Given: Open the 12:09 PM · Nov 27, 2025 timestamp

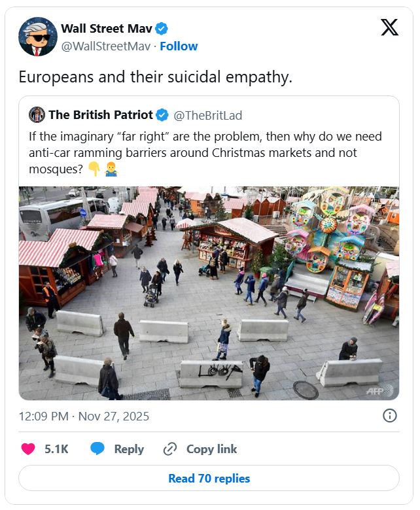Looking at the screenshot, I should tap(84, 416).
